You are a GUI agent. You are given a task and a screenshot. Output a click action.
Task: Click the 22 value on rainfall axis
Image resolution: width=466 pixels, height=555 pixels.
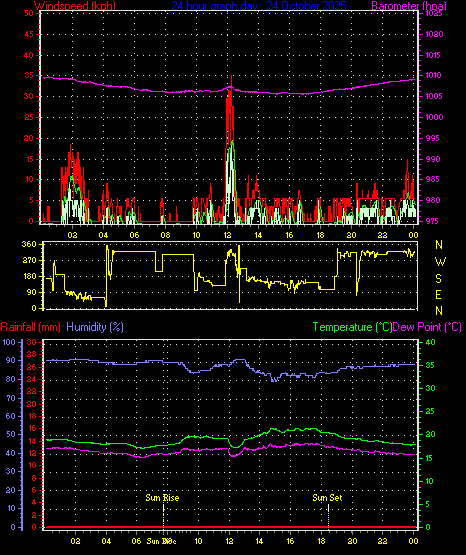(x=32, y=391)
